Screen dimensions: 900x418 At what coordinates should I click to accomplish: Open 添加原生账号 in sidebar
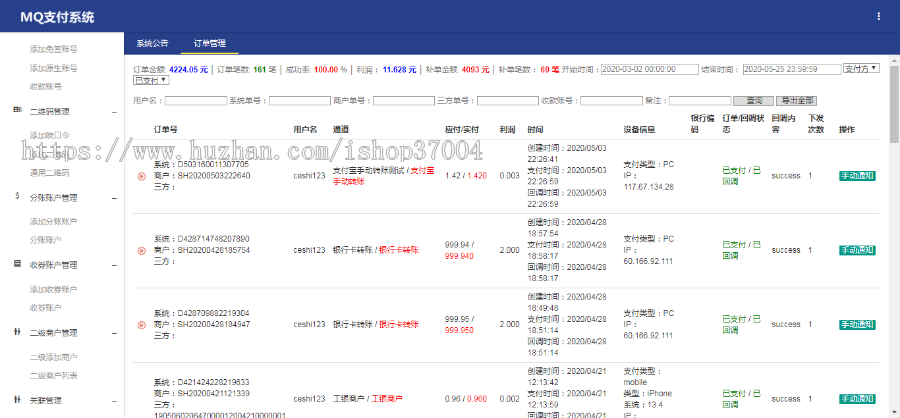tap(53, 68)
